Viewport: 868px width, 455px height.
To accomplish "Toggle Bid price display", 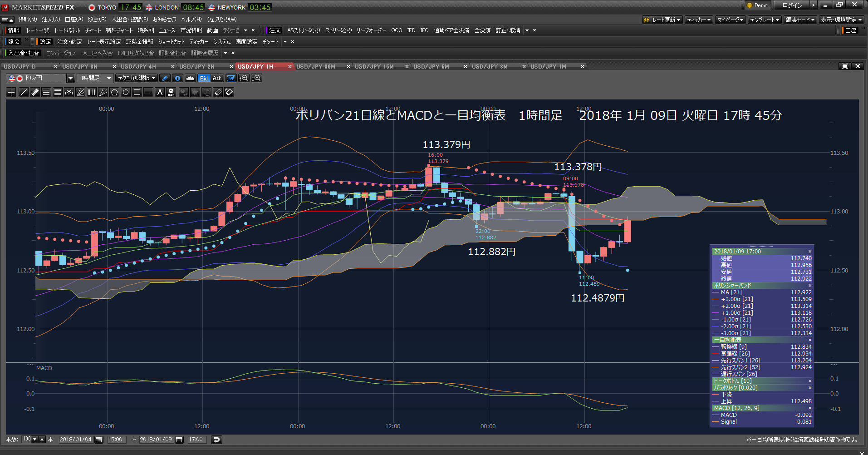I will (x=204, y=78).
